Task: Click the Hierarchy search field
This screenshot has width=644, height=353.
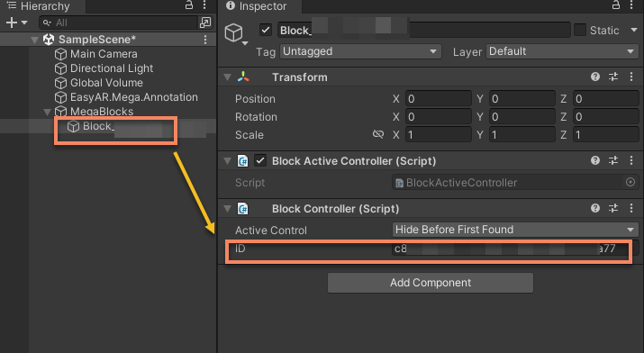Action: [118, 23]
